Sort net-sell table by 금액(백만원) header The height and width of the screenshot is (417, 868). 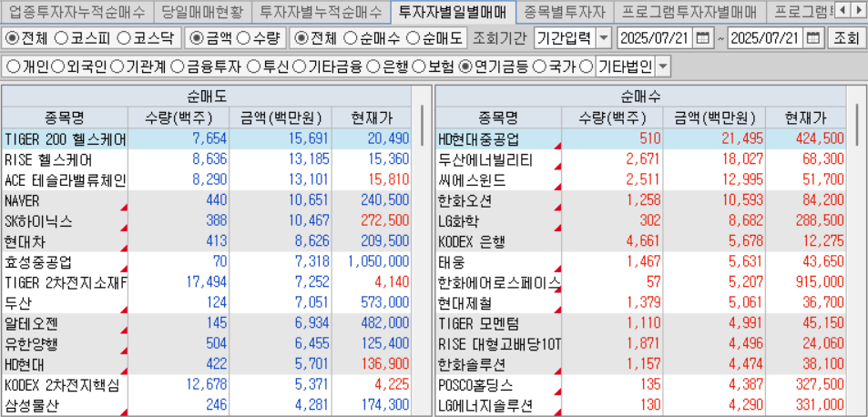pos(281,117)
